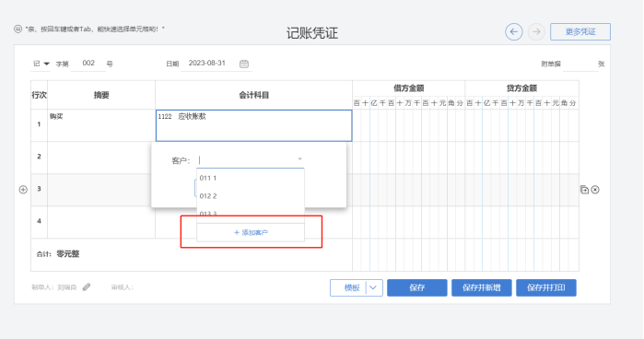Expand the 客户 dropdown arrow
644x339 pixels.
tap(299, 159)
